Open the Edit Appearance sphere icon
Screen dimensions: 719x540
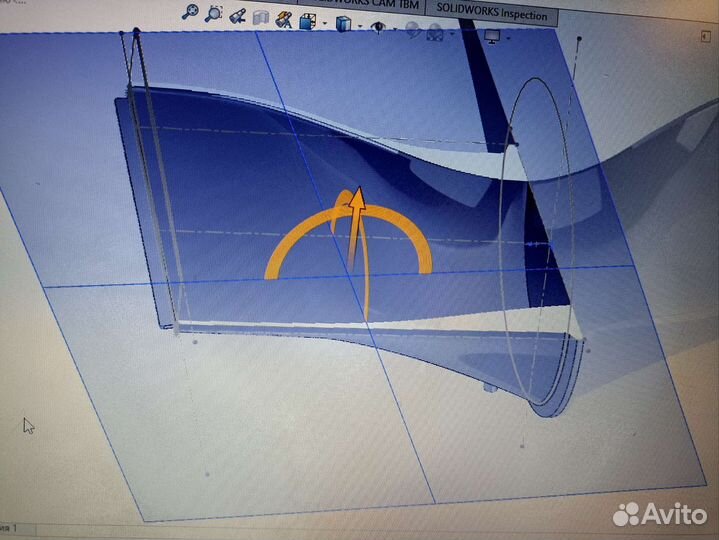click(412, 29)
